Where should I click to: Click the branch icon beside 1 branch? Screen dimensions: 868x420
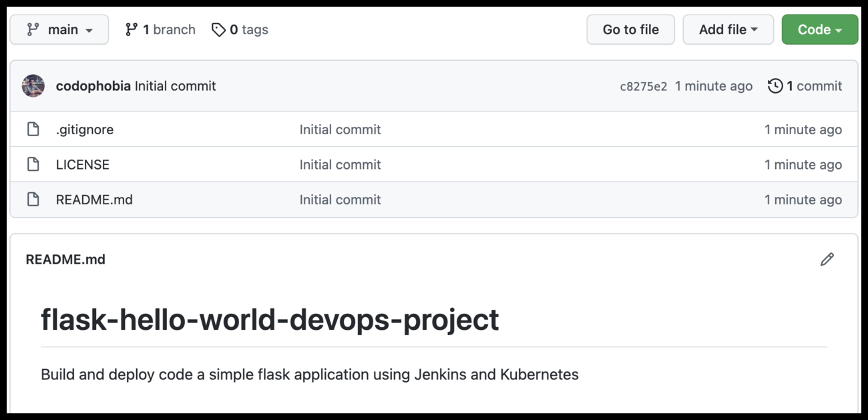132,29
